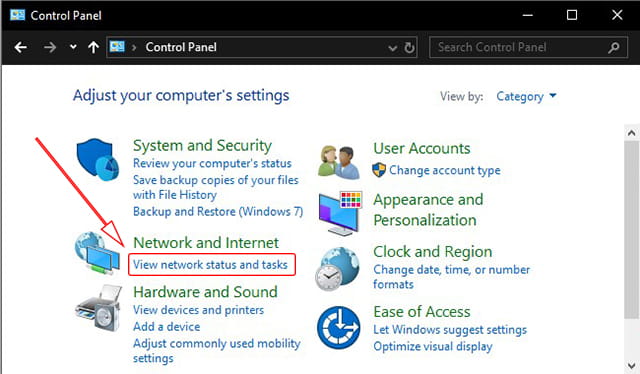
Task: Open Backup and Restore (Windows 7)
Action: coord(218,211)
